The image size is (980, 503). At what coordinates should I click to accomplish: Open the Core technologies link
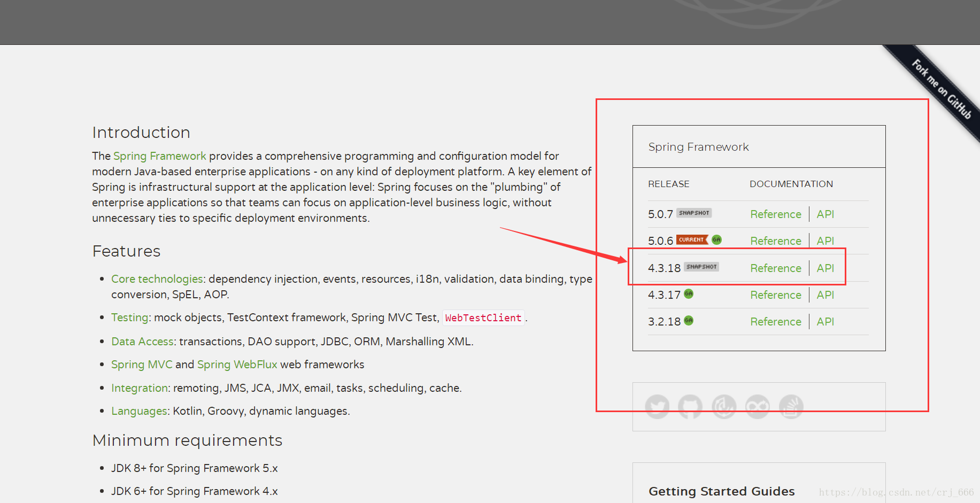(157, 279)
